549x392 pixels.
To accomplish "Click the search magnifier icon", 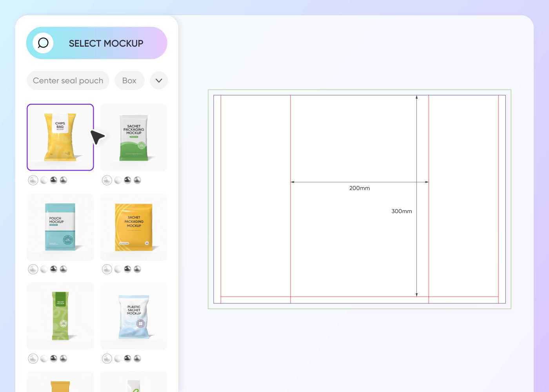I will 43,43.
